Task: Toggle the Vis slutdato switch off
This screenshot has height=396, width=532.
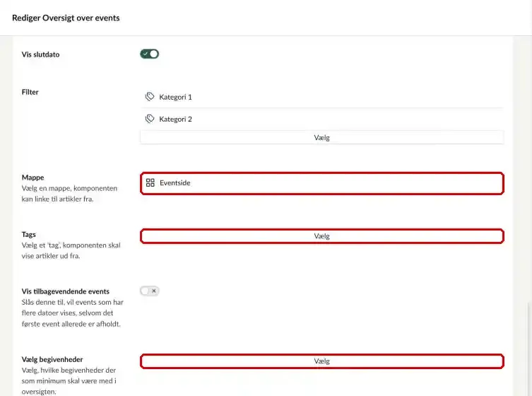Action: [149, 54]
